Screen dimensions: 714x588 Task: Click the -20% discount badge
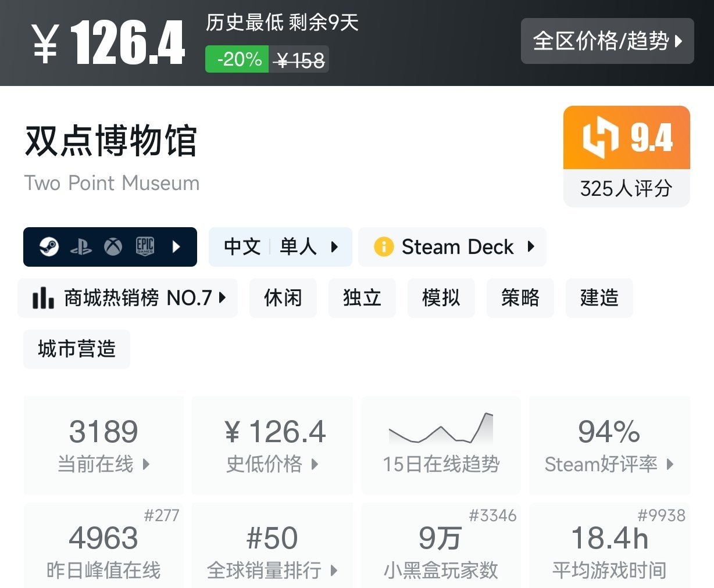coord(237,59)
